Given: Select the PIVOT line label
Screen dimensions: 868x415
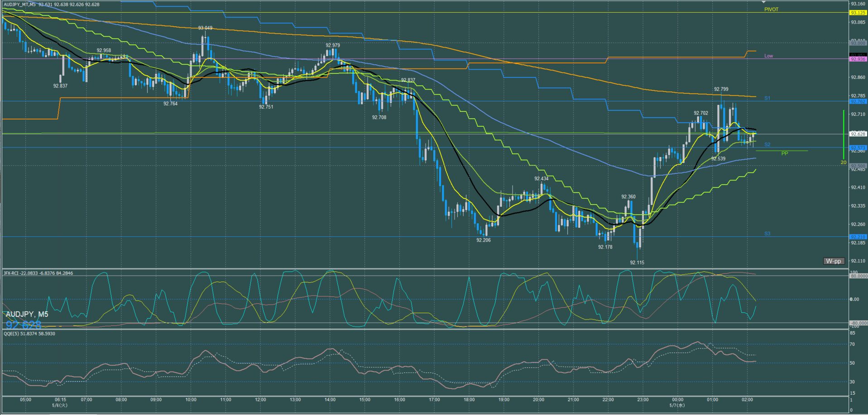Looking at the screenshot, I should point(771,10).
